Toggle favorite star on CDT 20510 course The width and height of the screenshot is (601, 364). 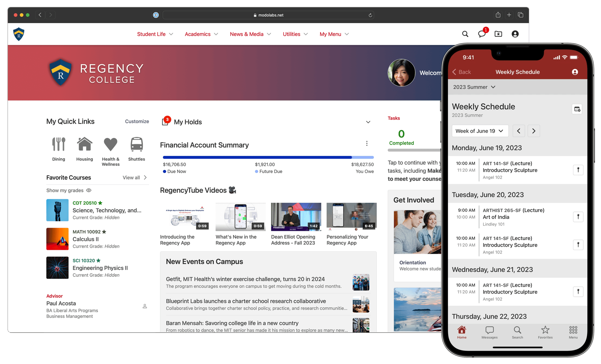[x=100, y=203]
